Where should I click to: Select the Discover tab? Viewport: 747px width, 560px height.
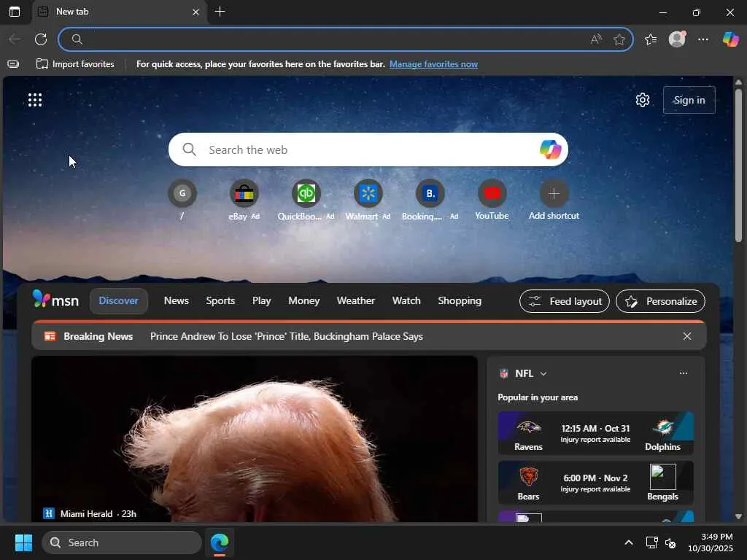tap(119, 301)
